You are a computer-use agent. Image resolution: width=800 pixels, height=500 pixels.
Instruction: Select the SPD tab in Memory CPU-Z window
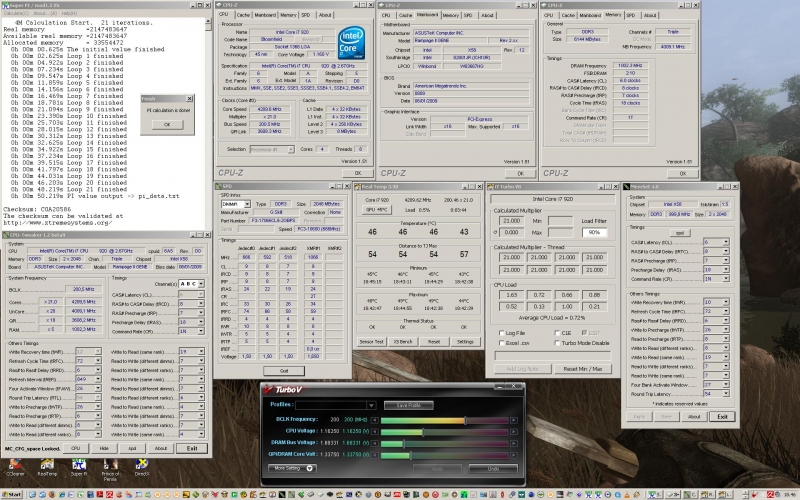[629, 16]
